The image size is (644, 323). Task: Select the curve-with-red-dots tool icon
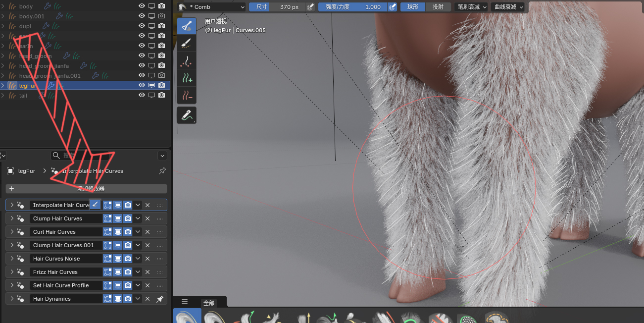(187, 61)
